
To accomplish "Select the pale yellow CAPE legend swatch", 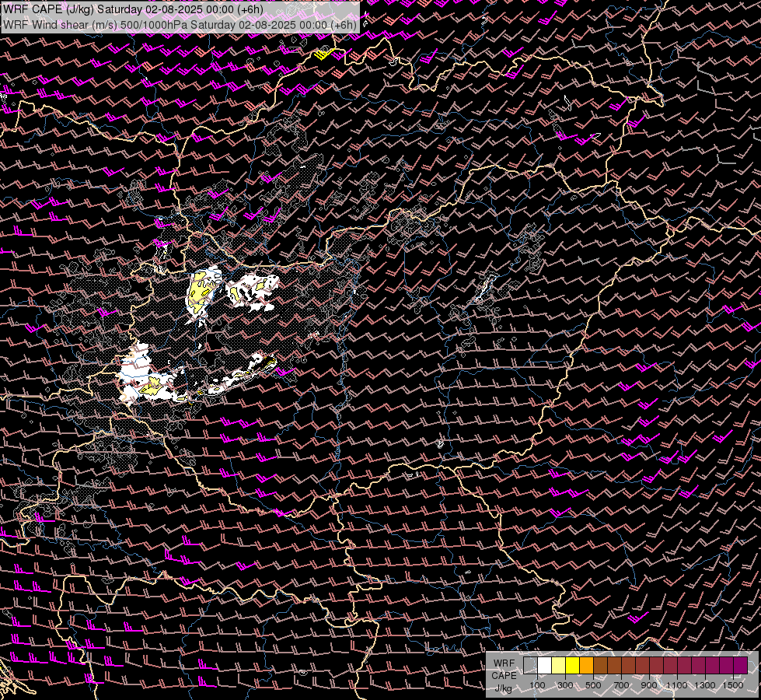I will (x=559, y=666).
